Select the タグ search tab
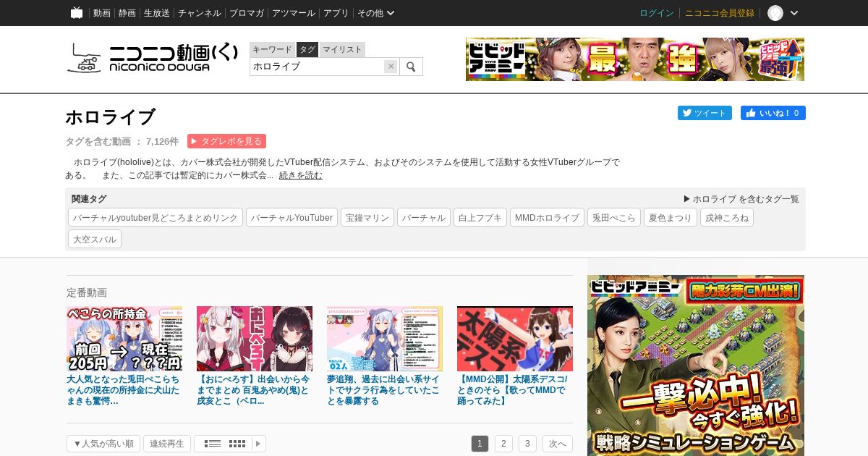Image resolution: width=868 pixels, height=456 pixels. click(x=307, y=49)
